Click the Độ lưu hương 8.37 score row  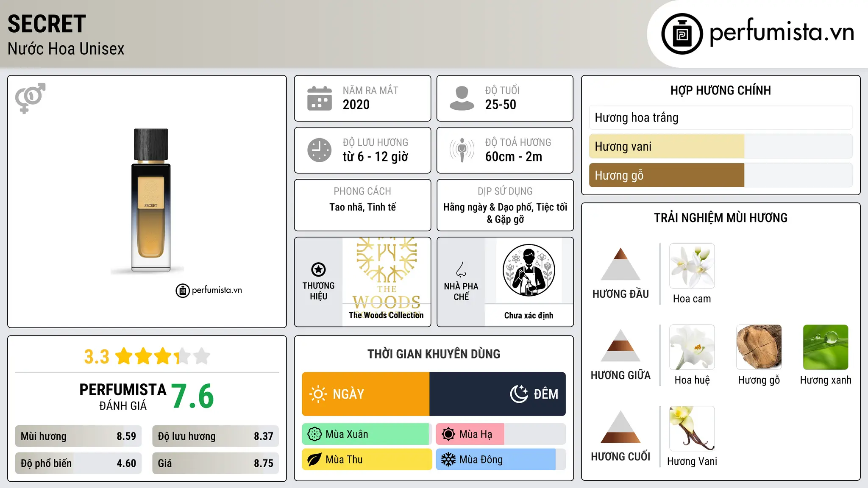[216, 436]
